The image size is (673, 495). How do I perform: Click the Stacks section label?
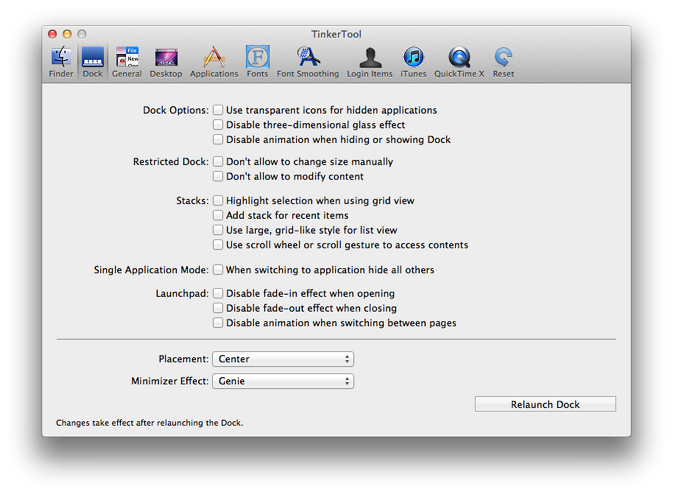192,201
